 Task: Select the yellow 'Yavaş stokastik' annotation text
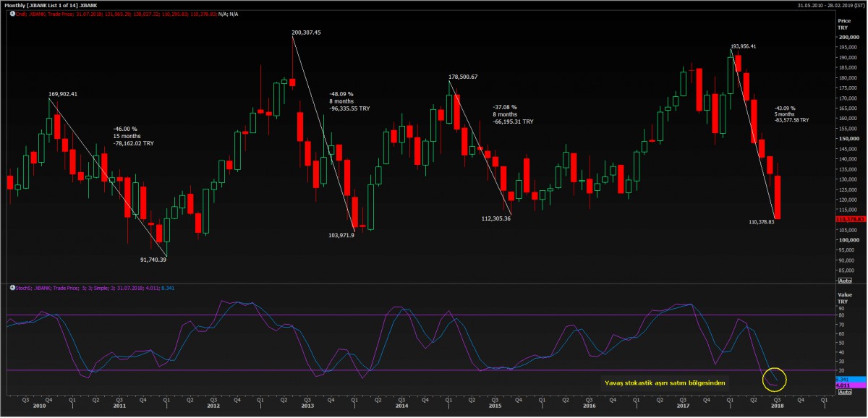click(665, 383)
